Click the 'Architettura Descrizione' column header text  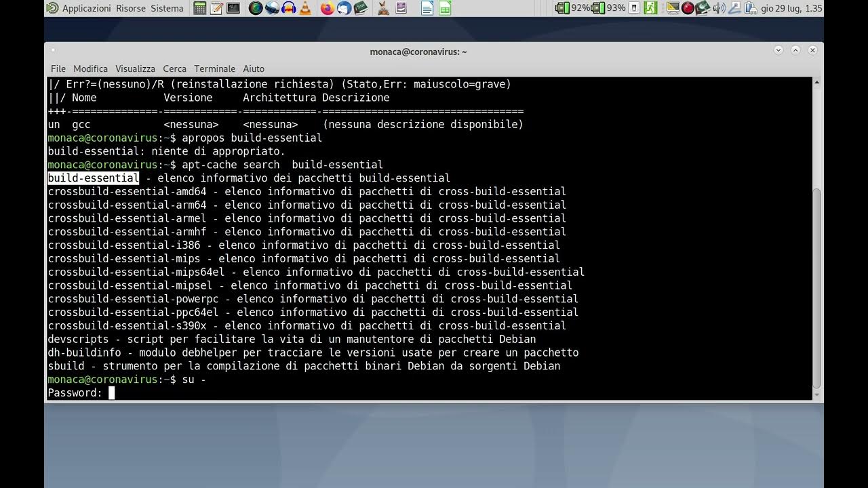click(x=316, y=98)
